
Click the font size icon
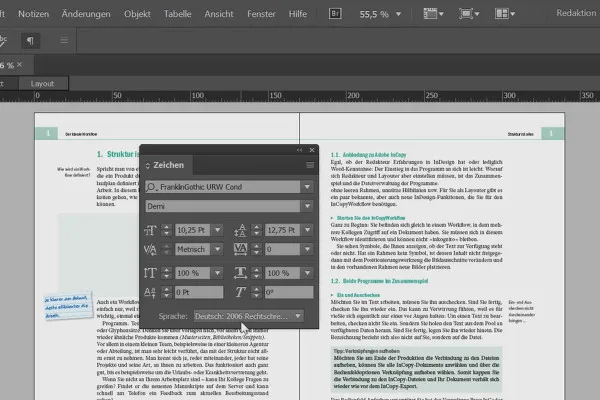pos(150,230)
